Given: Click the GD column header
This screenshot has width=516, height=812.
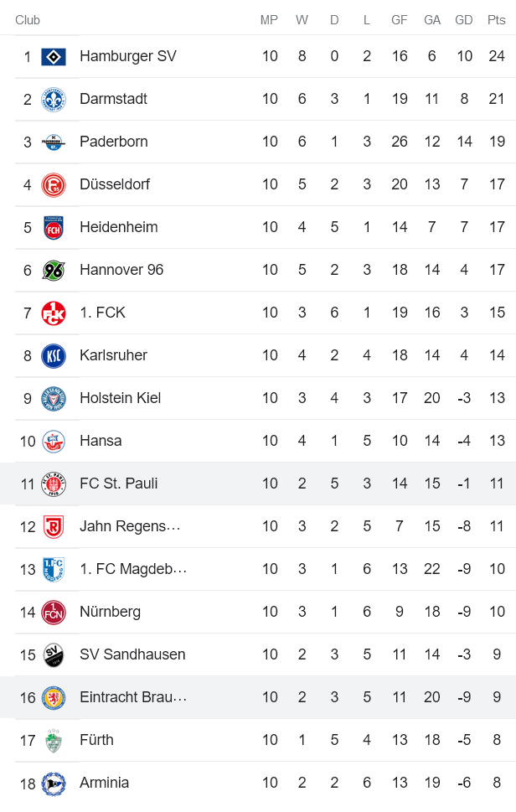Looking at the screenshot, I should tap(463, 18).
